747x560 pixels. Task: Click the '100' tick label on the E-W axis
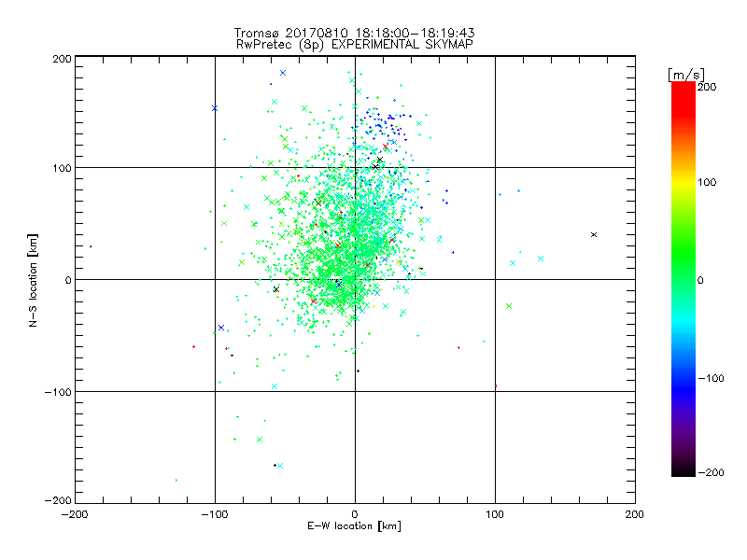click(495, 514)
